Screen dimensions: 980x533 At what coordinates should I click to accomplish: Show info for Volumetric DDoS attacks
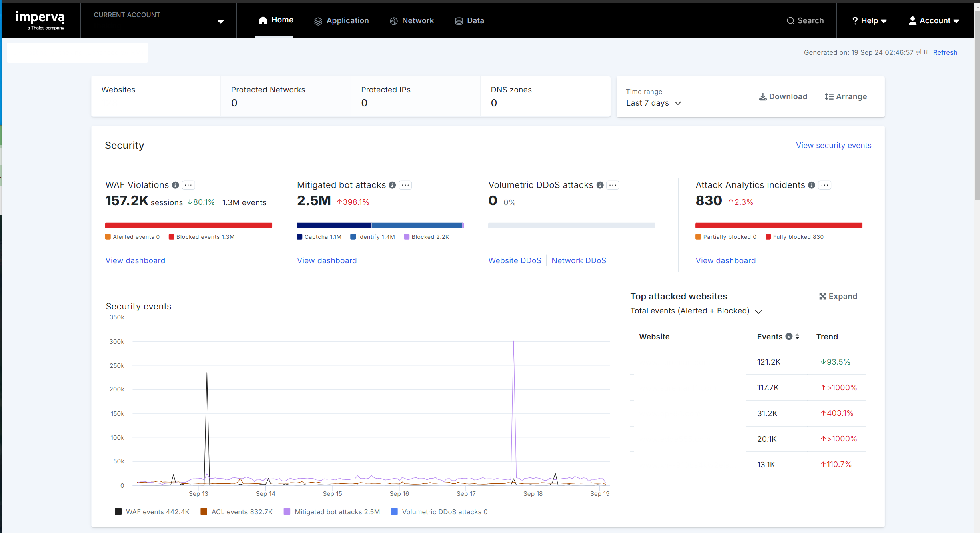[x=600, y=185]
